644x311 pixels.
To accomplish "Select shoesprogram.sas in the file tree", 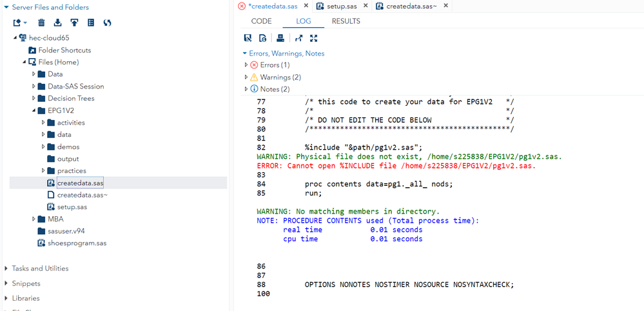I will [x=77, y=243].
